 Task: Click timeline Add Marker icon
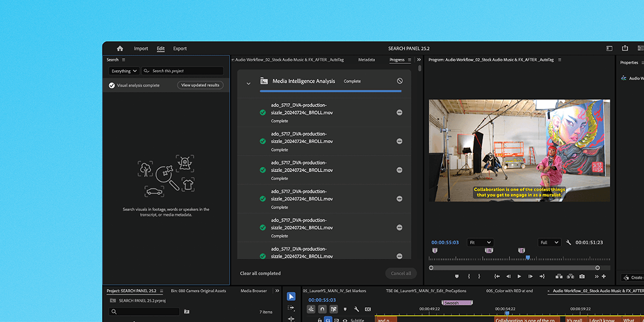pos(345,309)
